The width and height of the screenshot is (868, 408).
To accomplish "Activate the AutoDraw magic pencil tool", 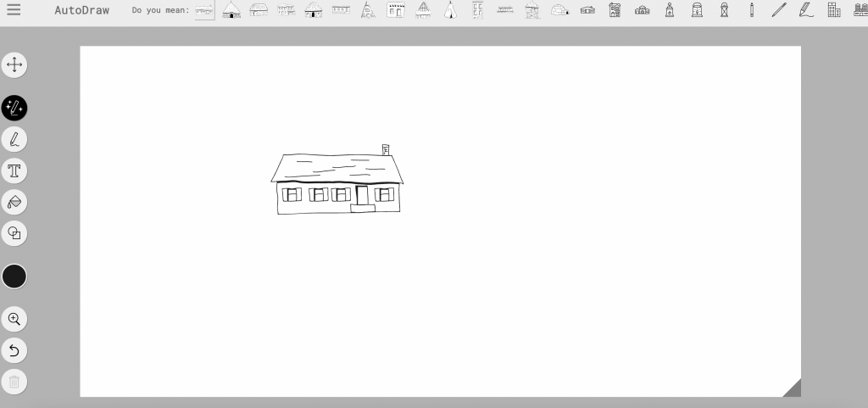I will click(x=14, y=108).
